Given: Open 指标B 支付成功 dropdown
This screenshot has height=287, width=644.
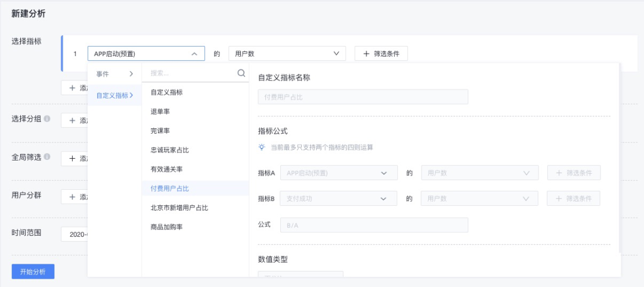Looking at the screenshot, I should [339, 199].
